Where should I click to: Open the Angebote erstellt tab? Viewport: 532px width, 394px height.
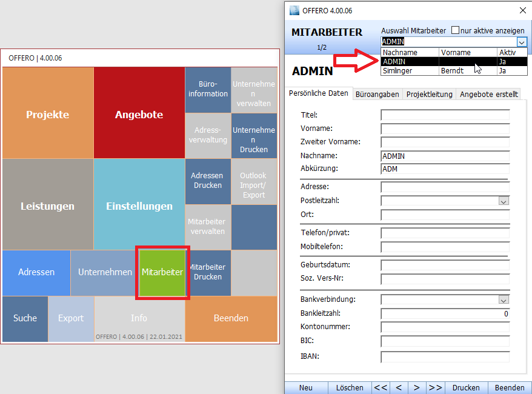tap(488, 95)
